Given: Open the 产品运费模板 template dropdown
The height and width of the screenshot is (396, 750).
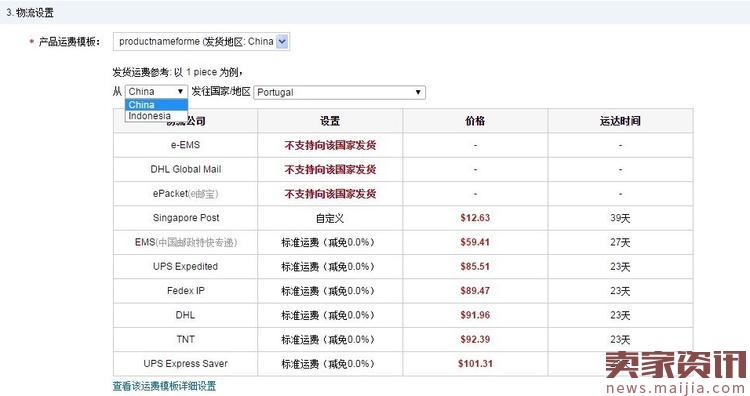Looking at the screenshot, I should (201, 42).
